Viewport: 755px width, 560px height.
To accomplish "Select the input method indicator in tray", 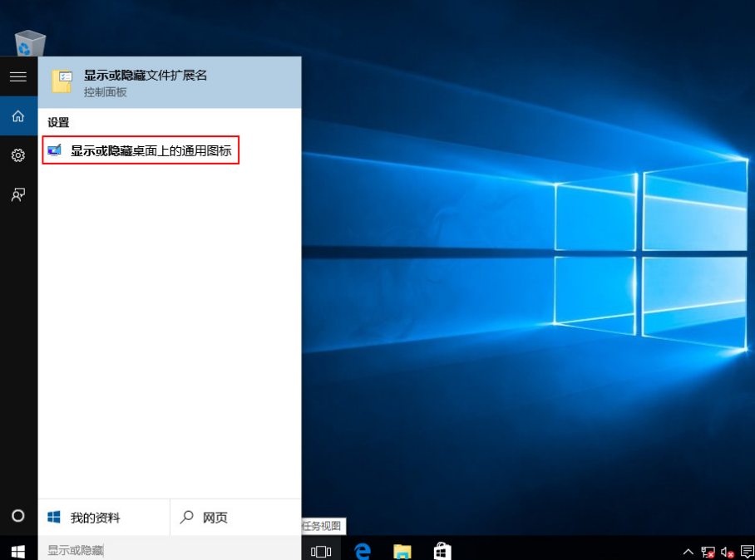I will tap(745, 550).
